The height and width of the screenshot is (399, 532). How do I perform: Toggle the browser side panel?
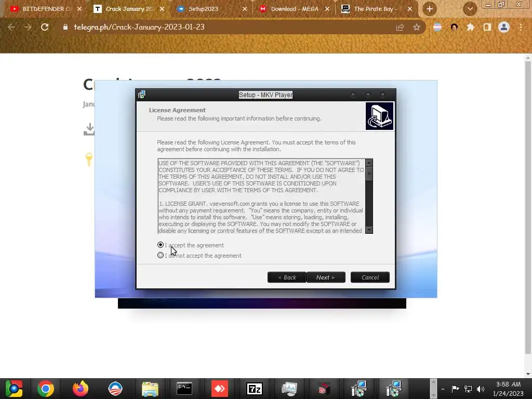point(487,27)
